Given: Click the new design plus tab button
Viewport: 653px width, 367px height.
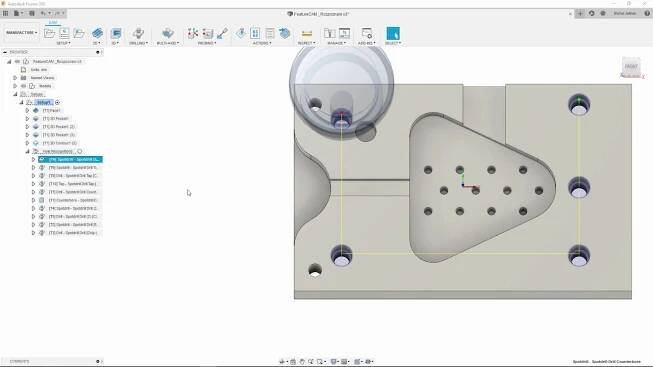Looking at the screenshot, I should point(580,13).
